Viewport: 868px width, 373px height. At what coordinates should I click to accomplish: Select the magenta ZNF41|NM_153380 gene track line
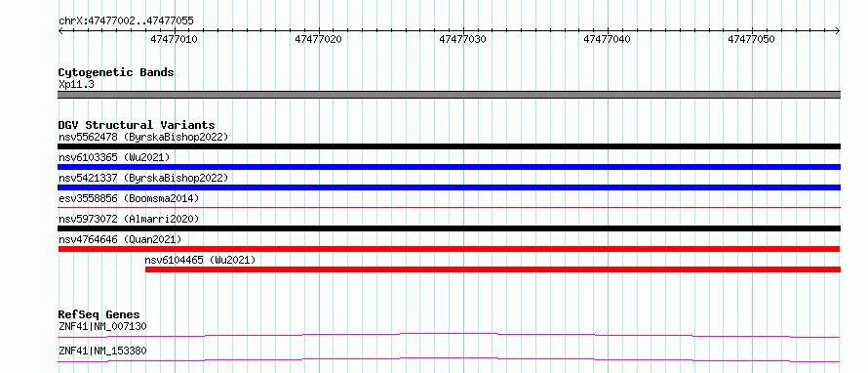(x=449, y=359)
